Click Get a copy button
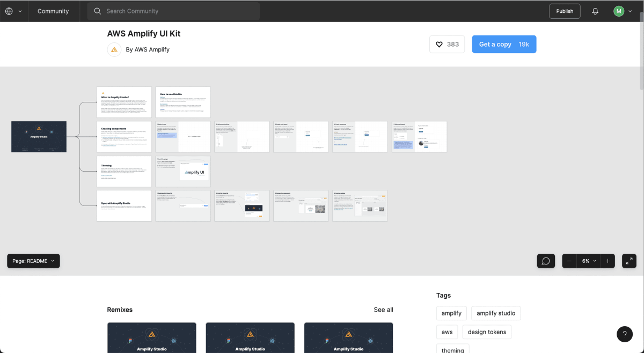644x353 pixels. [x=504, y=45]
